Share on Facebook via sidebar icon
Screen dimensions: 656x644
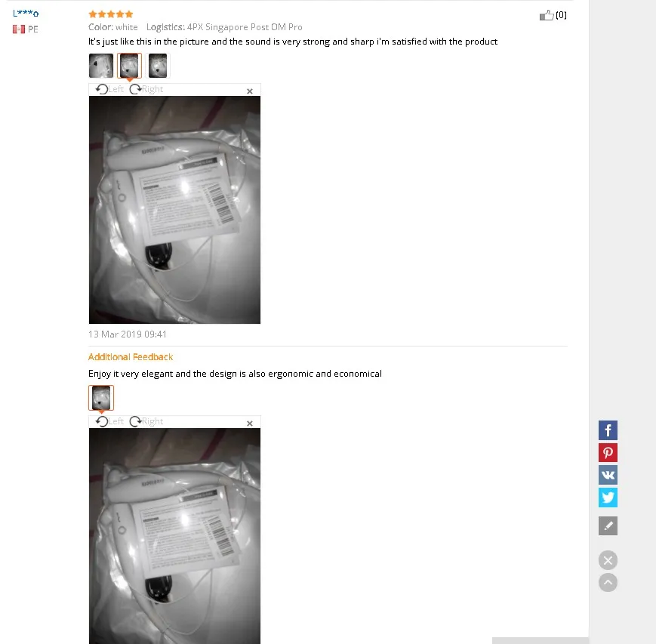(x=608, y=430)
